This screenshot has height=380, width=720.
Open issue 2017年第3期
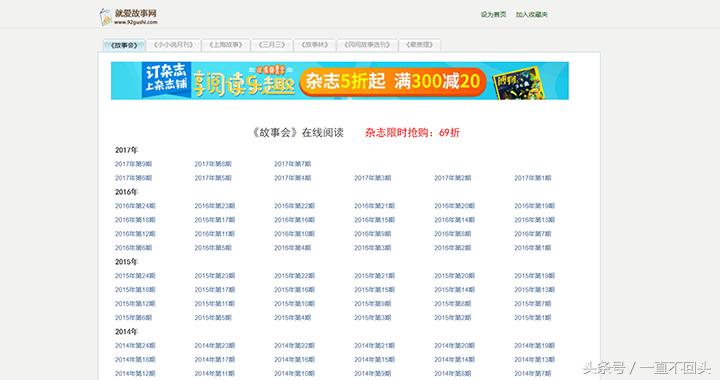click(x=372, y=178)
